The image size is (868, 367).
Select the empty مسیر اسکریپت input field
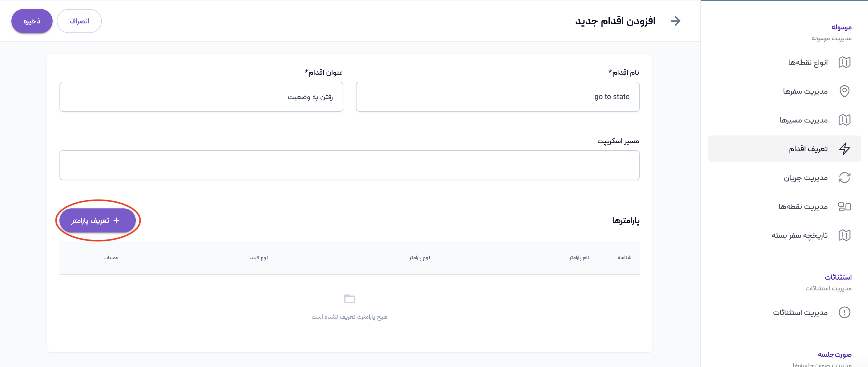coord(349,165)
